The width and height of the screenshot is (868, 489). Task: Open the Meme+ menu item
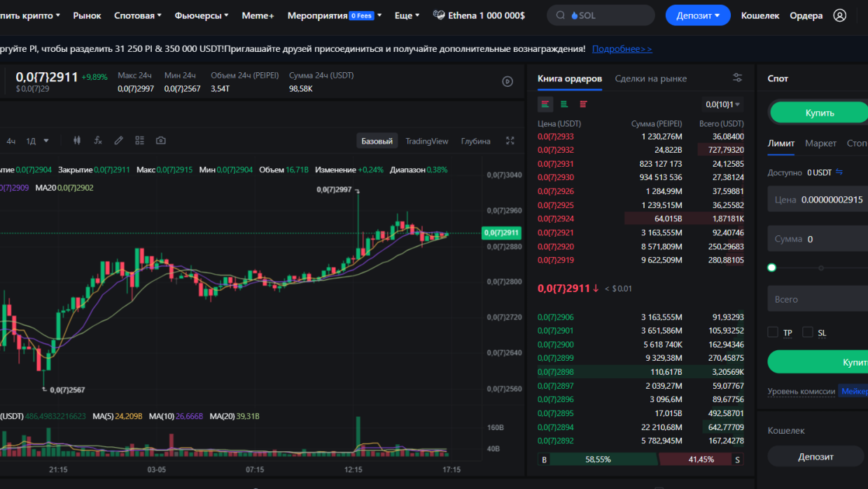click(258, 15)
